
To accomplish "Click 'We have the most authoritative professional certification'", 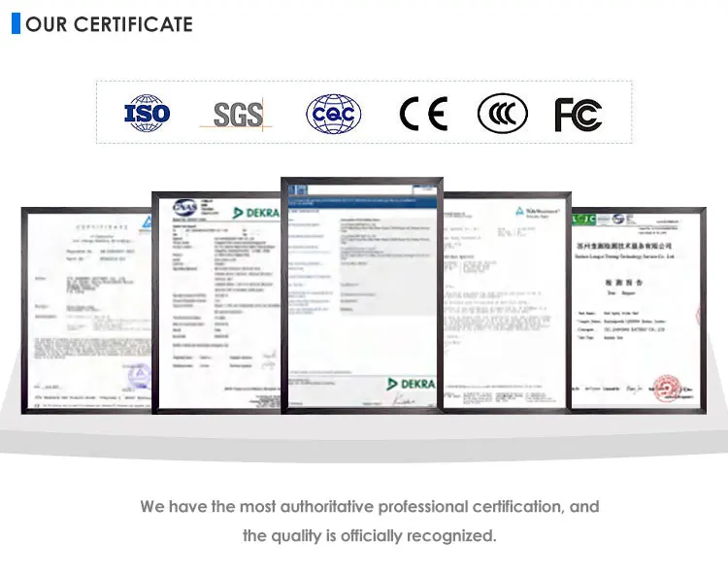I will coord(350,506).
